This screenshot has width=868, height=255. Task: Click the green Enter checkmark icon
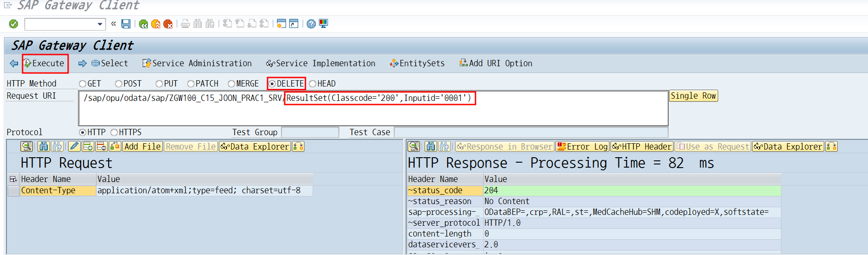tap(14, 24)
